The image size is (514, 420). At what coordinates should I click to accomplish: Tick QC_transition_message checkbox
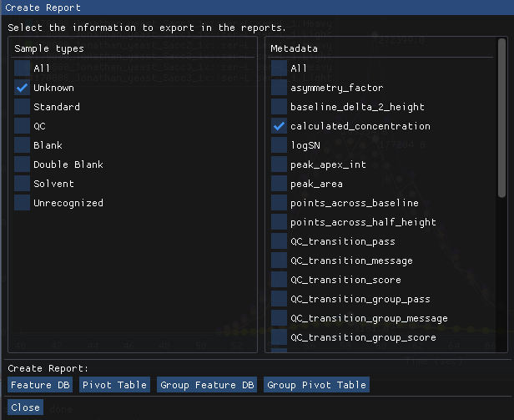pos(279,261)
